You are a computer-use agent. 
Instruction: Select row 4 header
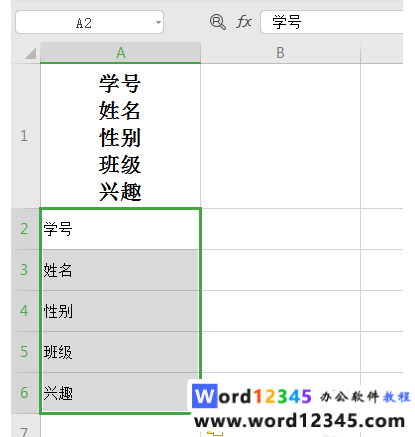point(26,311)
